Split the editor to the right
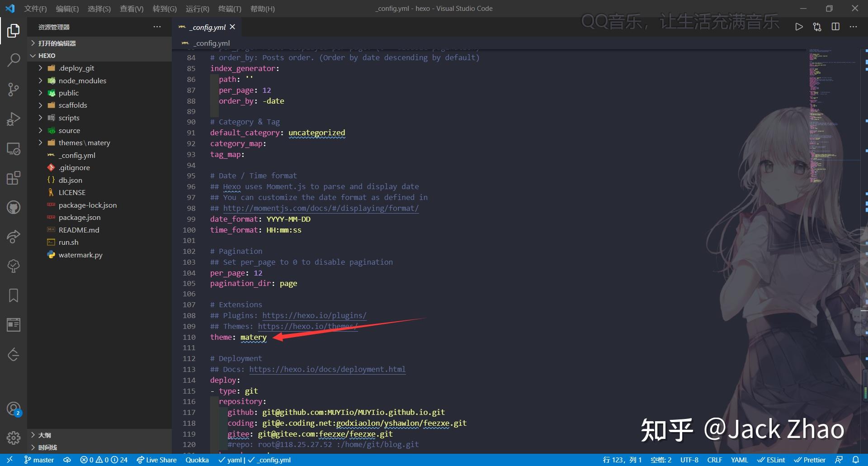This screenshot has height=466, width=868. 835,27
